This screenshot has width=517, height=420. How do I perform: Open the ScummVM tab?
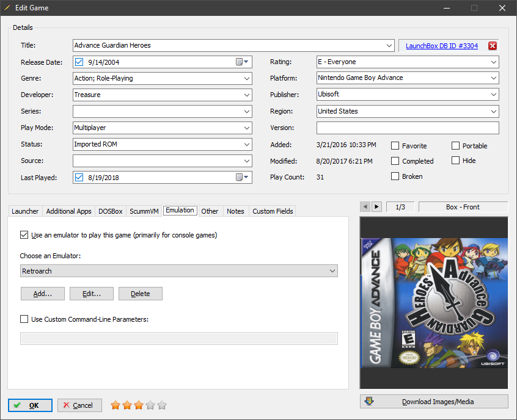144,211
